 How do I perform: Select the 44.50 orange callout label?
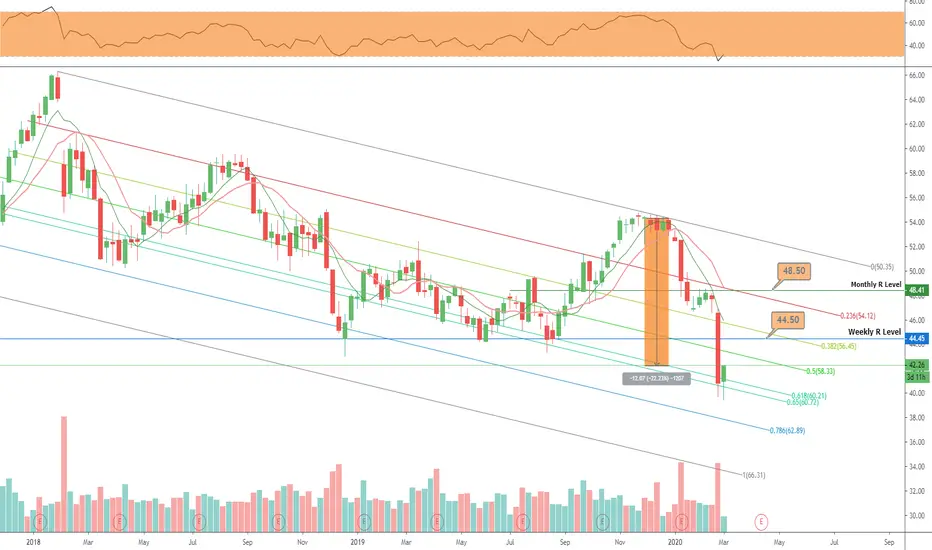[788, 320]
